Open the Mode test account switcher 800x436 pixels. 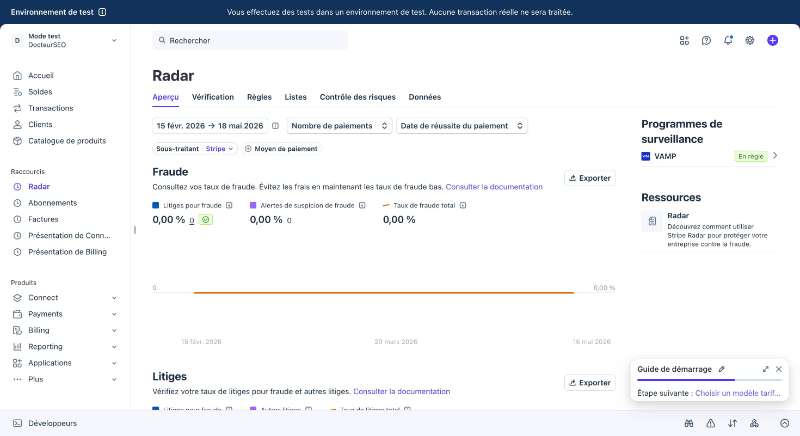pyautogui.click(x=65, y=40)
